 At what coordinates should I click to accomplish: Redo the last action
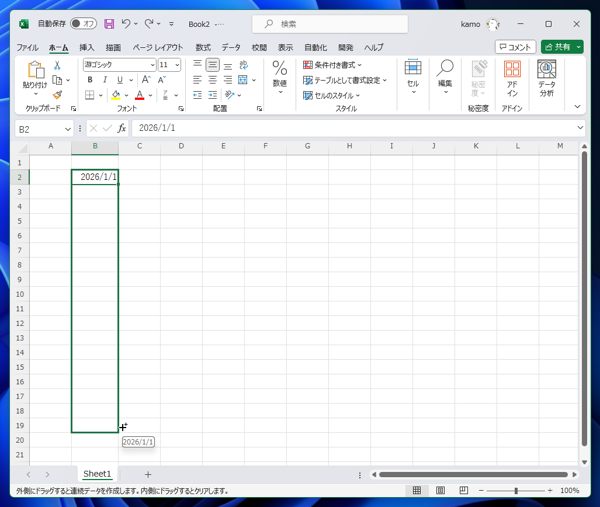(149, 24)
